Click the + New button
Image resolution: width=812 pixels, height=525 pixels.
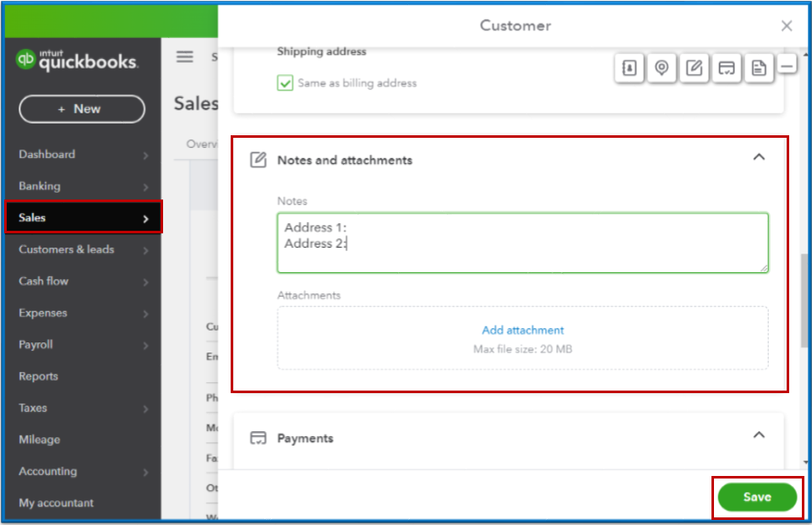point(81,109)
